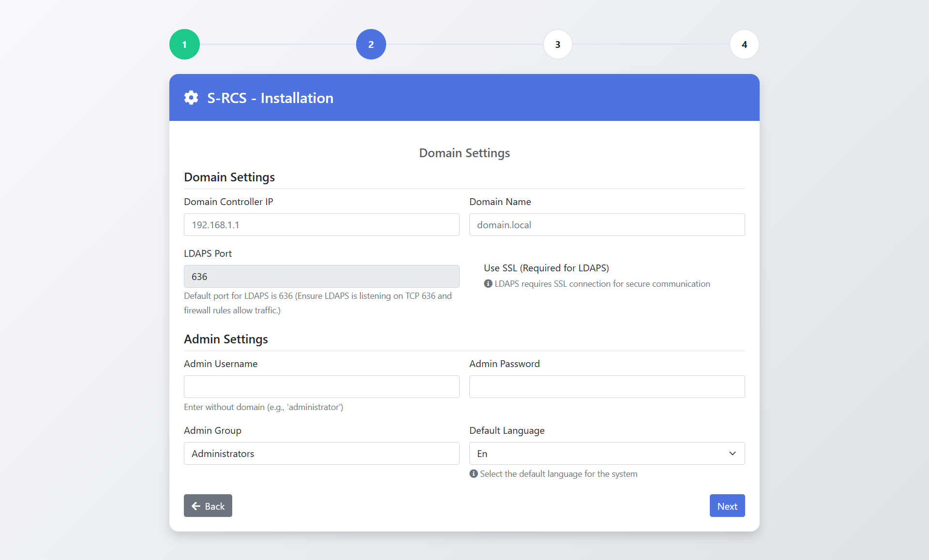
Task: Click the info icon beside the LDAPS SSL note
Action: [x=488, y=284]
